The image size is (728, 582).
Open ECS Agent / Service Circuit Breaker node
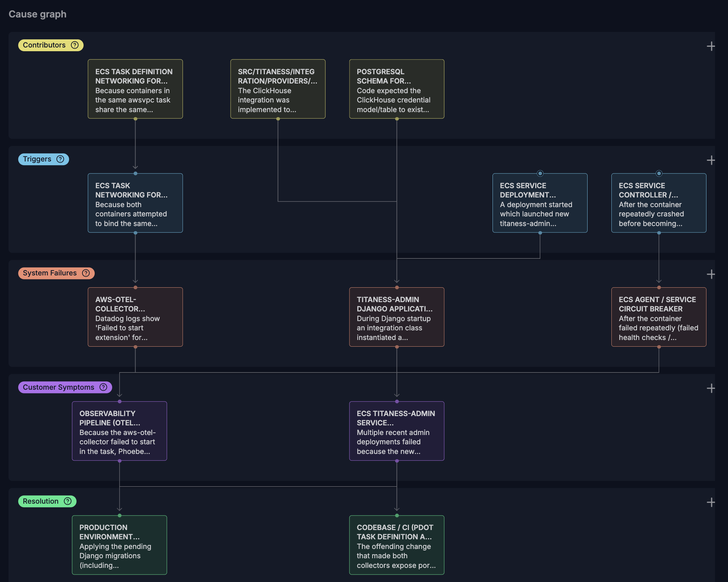coord(659,317)
